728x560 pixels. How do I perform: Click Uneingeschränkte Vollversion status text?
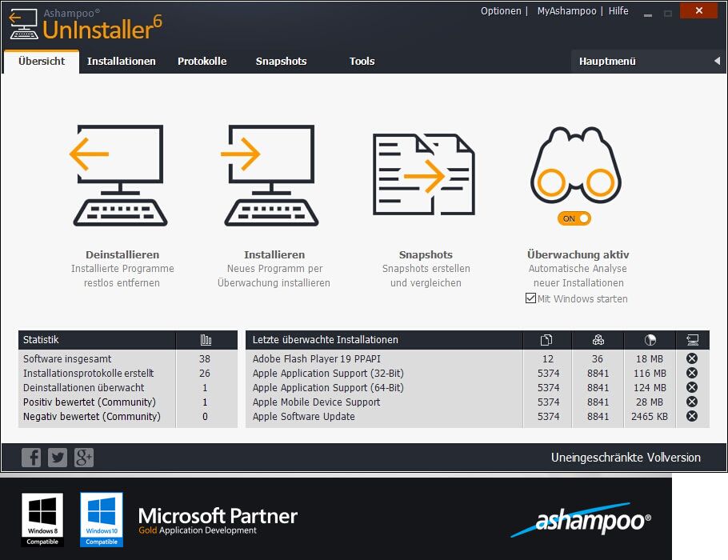click(626, 458)
